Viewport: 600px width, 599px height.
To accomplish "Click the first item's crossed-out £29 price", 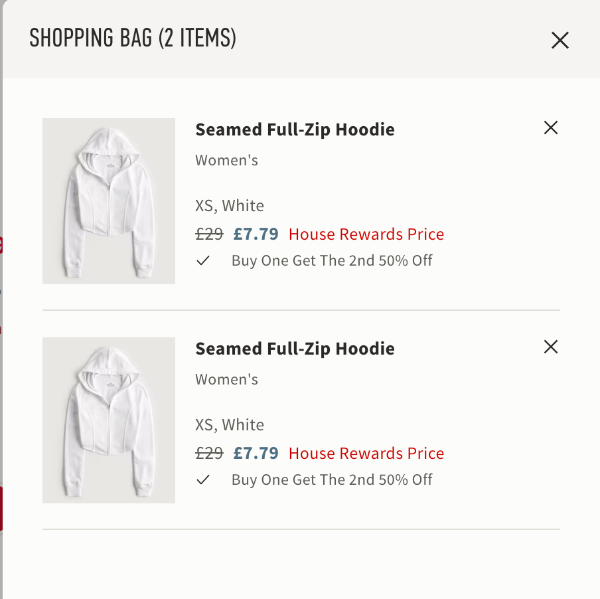I will tap(209, 234).
